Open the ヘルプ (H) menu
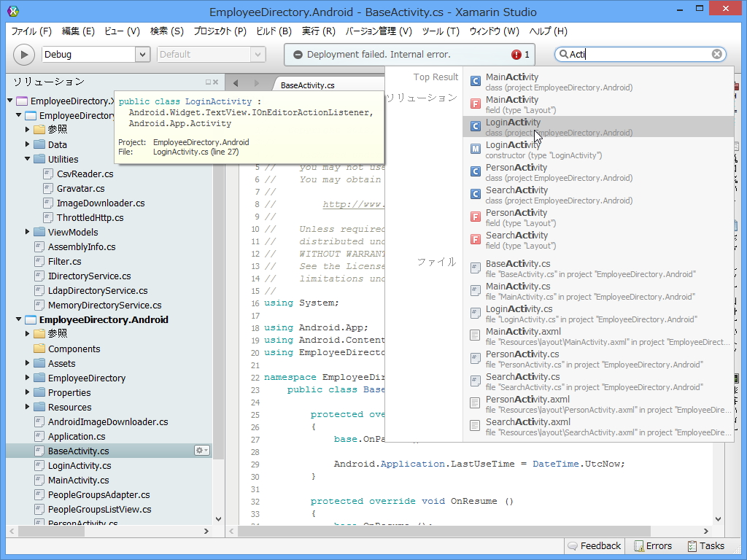747x560 pixels. 548,31
